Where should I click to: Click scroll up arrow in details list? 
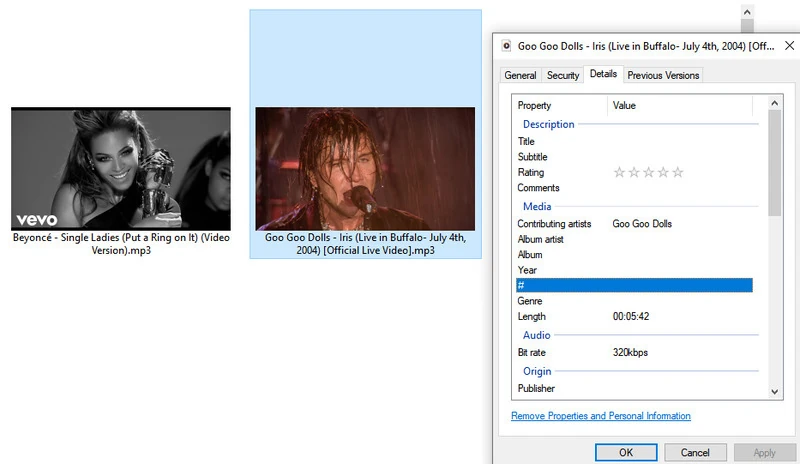tap(774, 103)
